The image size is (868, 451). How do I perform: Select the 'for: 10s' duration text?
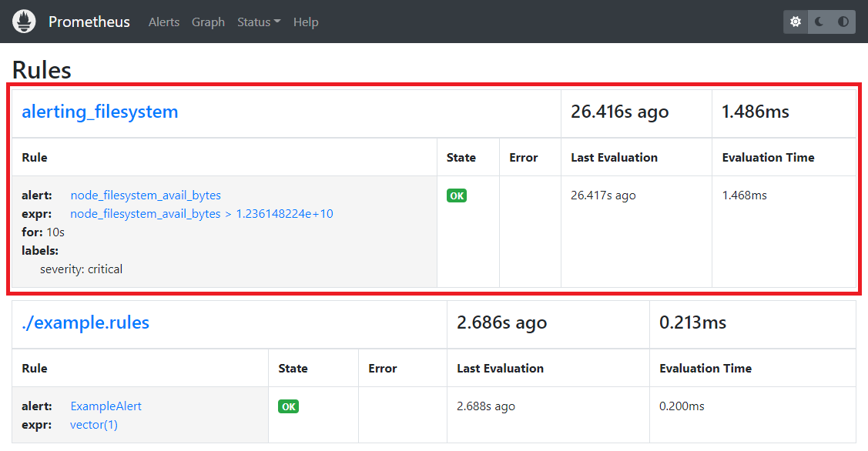coord(43,232)
